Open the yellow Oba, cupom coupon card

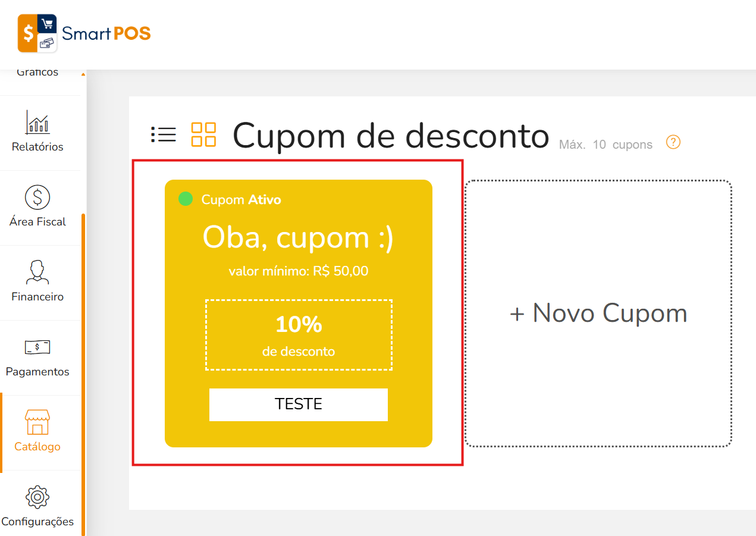299,314
